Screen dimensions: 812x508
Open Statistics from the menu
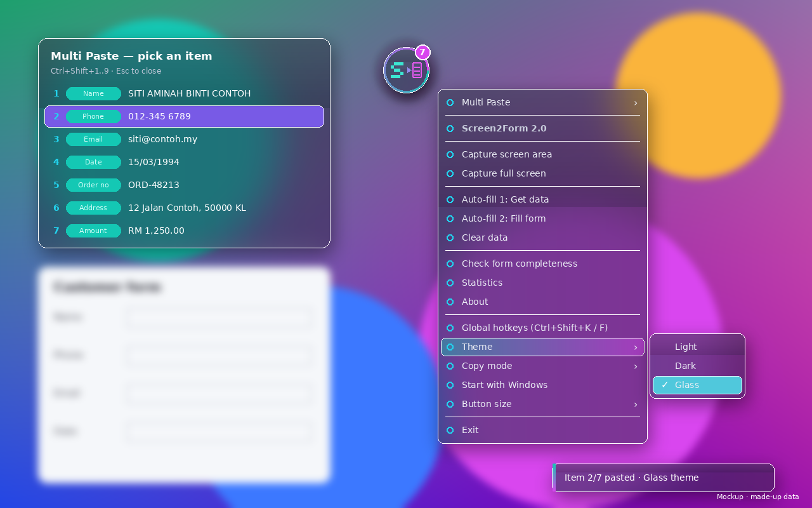click(x=542, y=283)
